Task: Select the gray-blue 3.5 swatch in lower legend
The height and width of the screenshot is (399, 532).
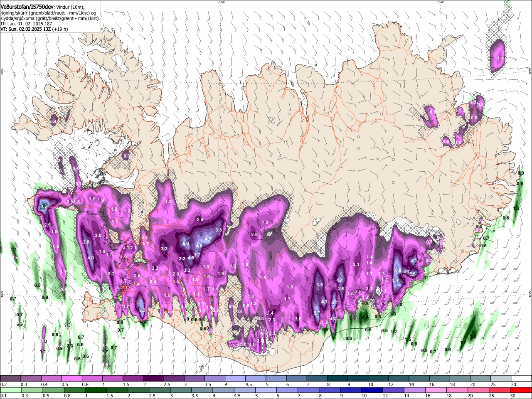Action: click(202, 390)
